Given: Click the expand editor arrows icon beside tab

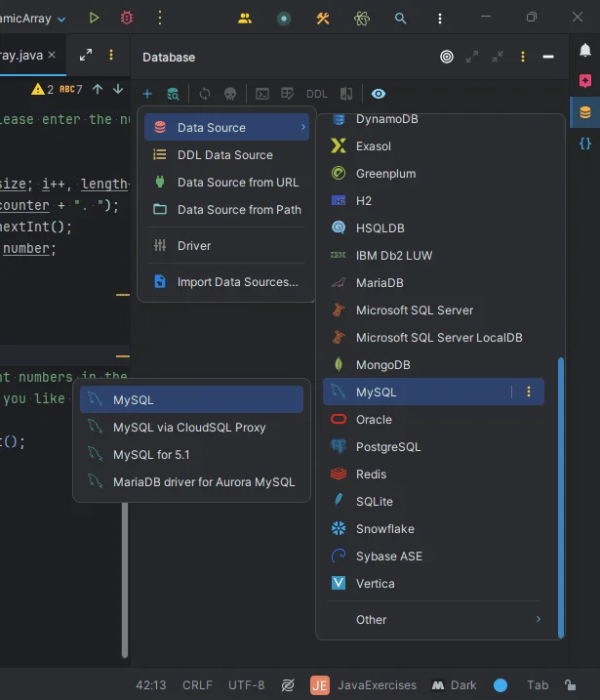Looking at the screenshot, I should (x=86, y=55).
